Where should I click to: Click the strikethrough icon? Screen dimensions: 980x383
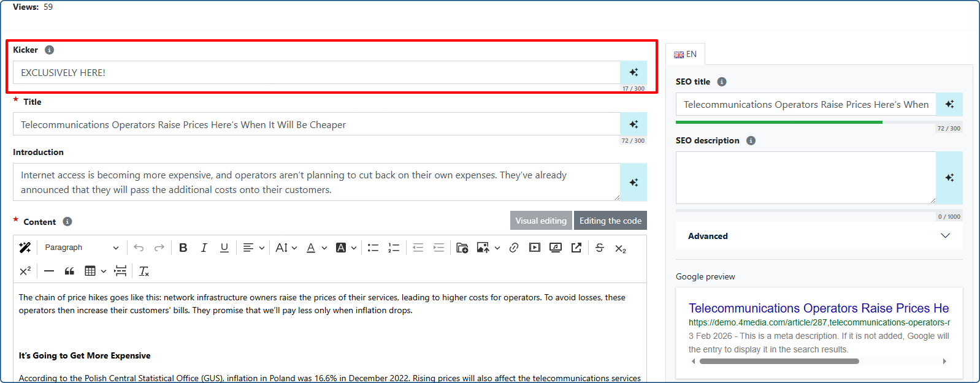click(600, 248)
